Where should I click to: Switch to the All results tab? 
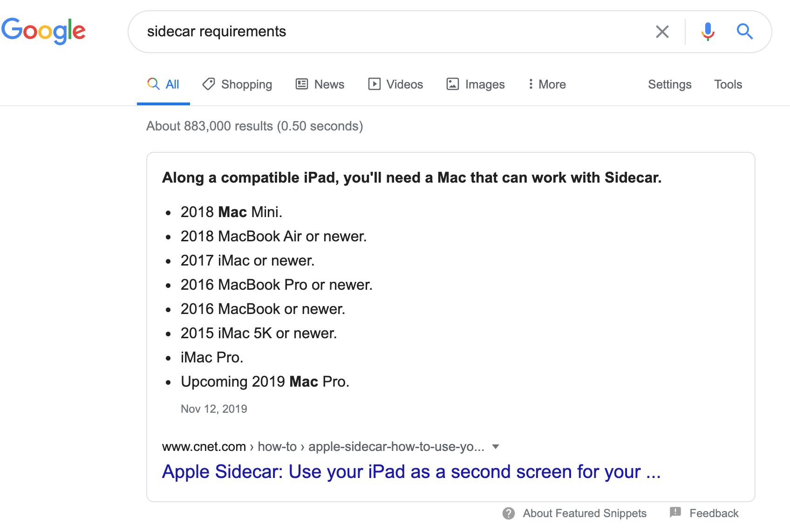point(163,84)
